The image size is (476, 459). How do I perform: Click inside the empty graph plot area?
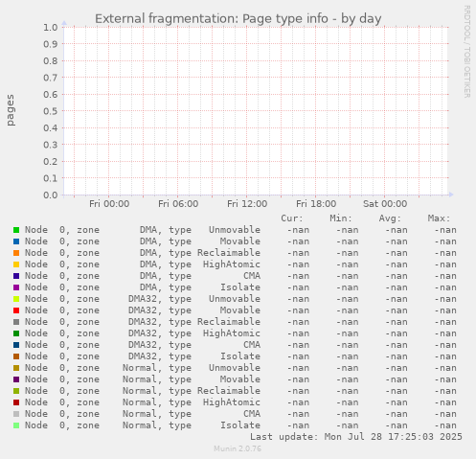pyautogui.click(x=256, y=111)
